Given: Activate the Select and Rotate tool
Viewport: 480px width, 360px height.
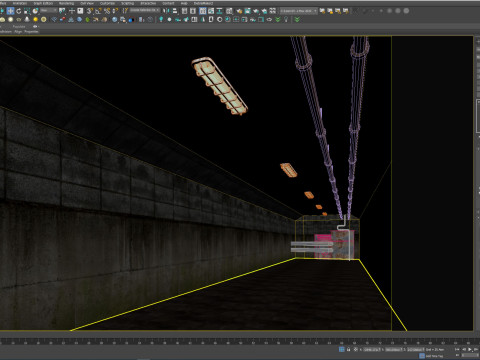Looking at the screenshot, I should 19,11.
